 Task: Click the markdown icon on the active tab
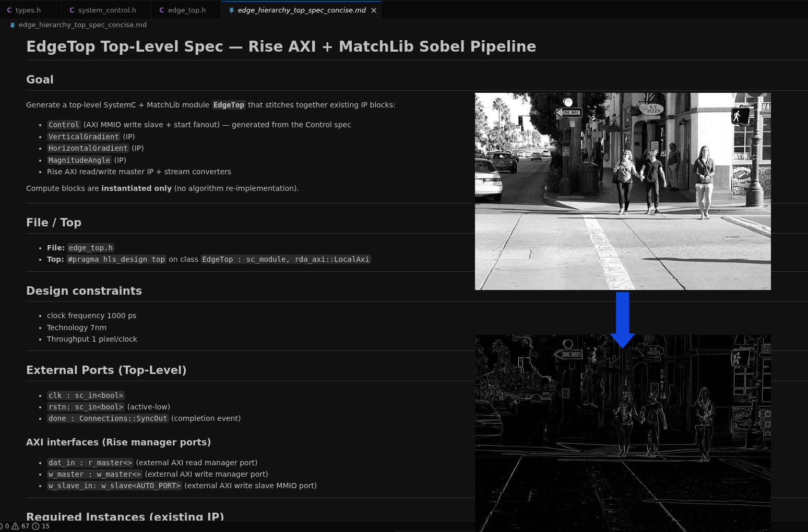(x=231, y=10)
